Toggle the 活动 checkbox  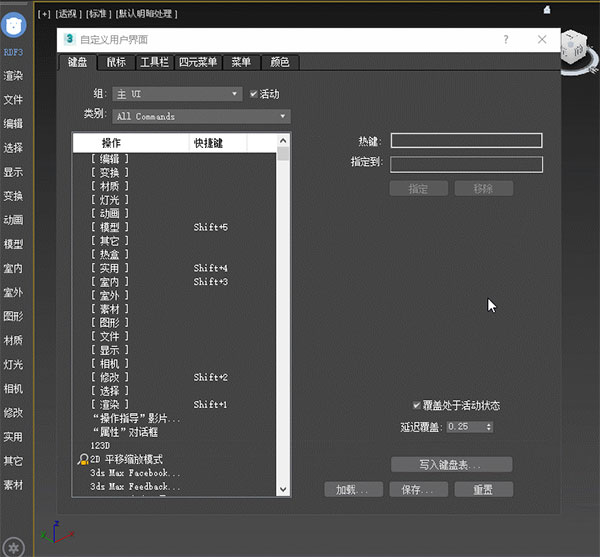254,94
